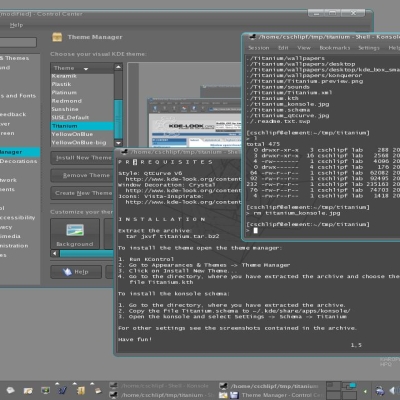400x400 pixels.
Task: Launch the blue checkmark panel application
Action: (x=62, y=390)
